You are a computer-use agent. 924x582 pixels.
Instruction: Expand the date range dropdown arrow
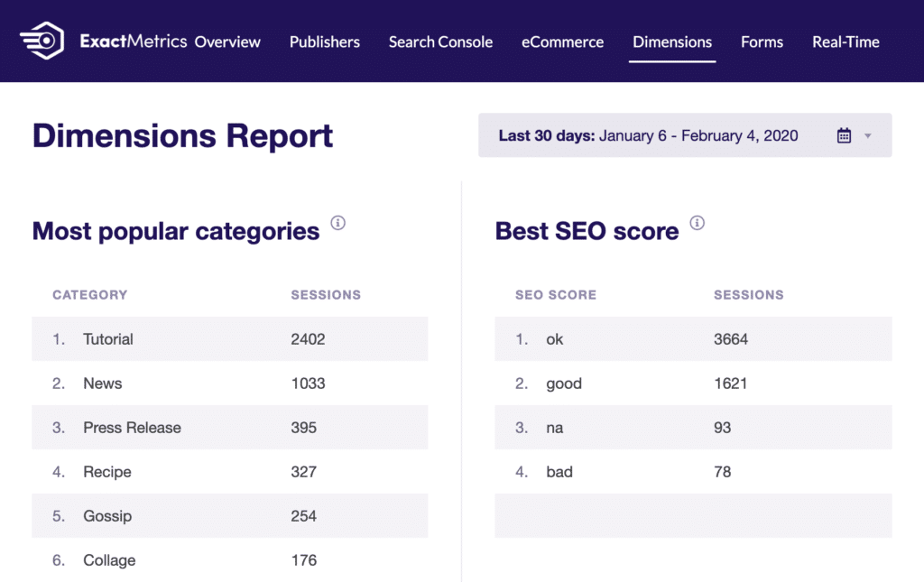point(868,136)
